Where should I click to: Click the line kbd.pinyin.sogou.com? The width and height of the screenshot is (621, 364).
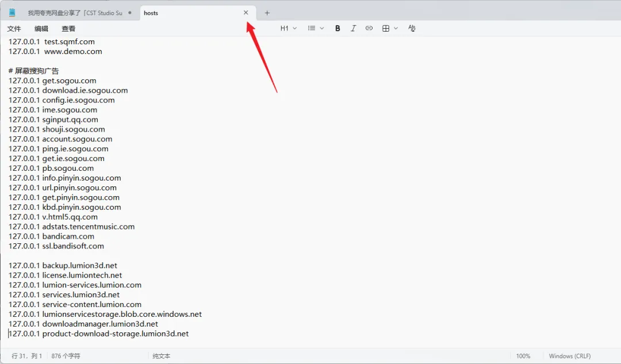click(64, 207)
